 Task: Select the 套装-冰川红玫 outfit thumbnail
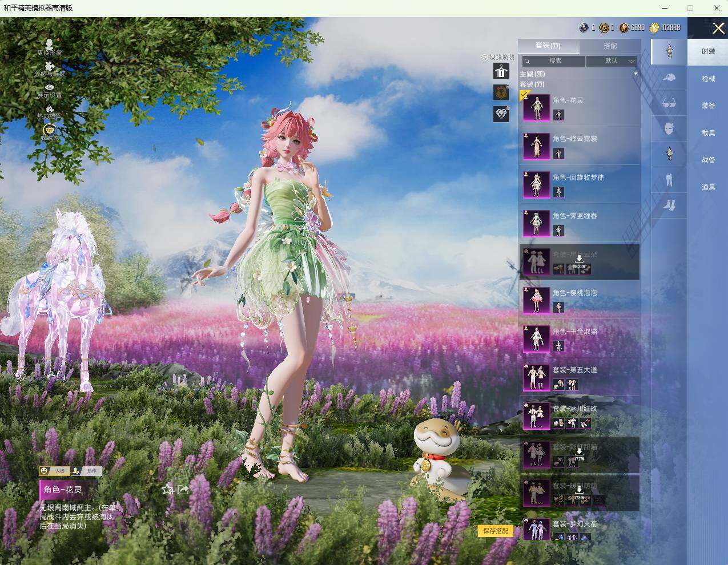(x=536, y=415)
